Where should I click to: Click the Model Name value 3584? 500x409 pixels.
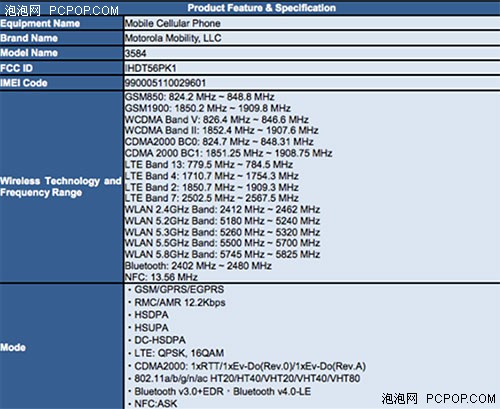coord(136,53)
